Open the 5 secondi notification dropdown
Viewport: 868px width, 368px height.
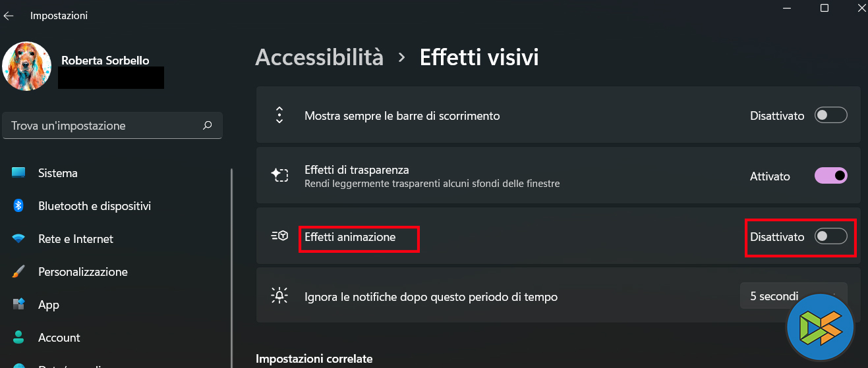point(794,296)
